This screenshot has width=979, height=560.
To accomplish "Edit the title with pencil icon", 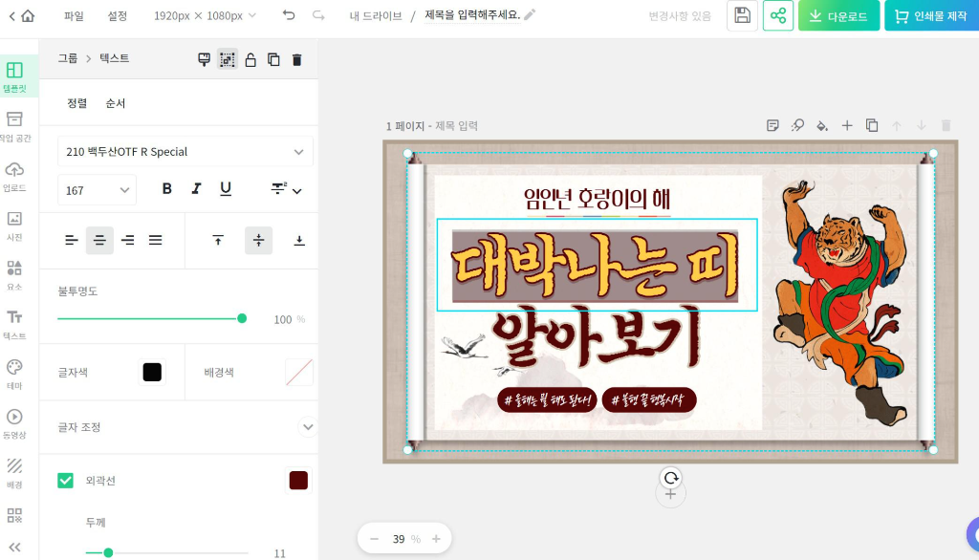I will click(x=530, y=15).
